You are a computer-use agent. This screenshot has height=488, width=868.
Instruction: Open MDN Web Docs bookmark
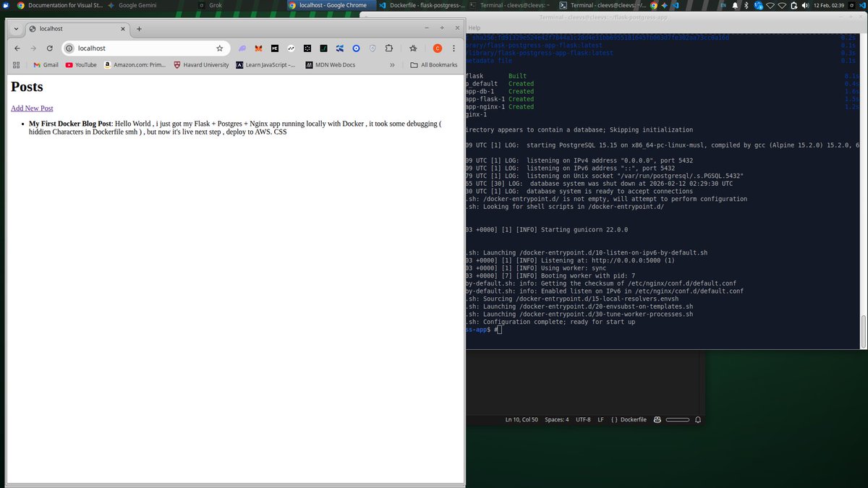point(331,64)
